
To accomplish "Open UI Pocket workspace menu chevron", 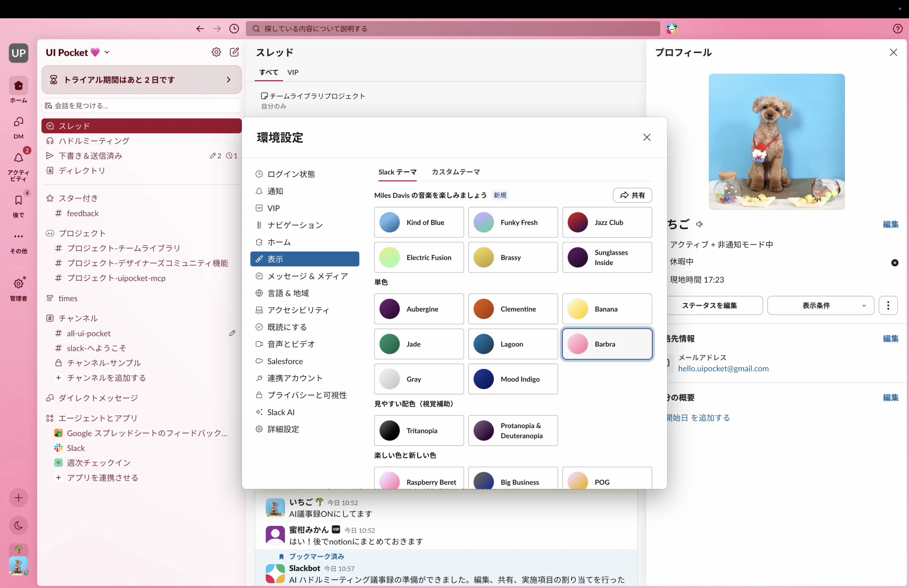I will pyautogui.click(x=107, y=52).
